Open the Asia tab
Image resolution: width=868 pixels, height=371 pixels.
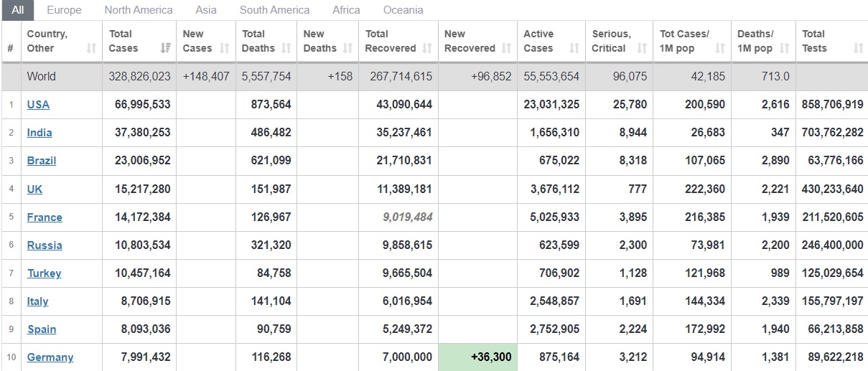pyautogui.click(x=206, y=10)
